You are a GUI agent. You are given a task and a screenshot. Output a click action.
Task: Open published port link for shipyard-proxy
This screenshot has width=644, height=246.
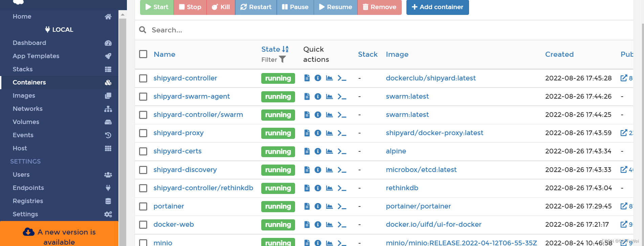626,133
